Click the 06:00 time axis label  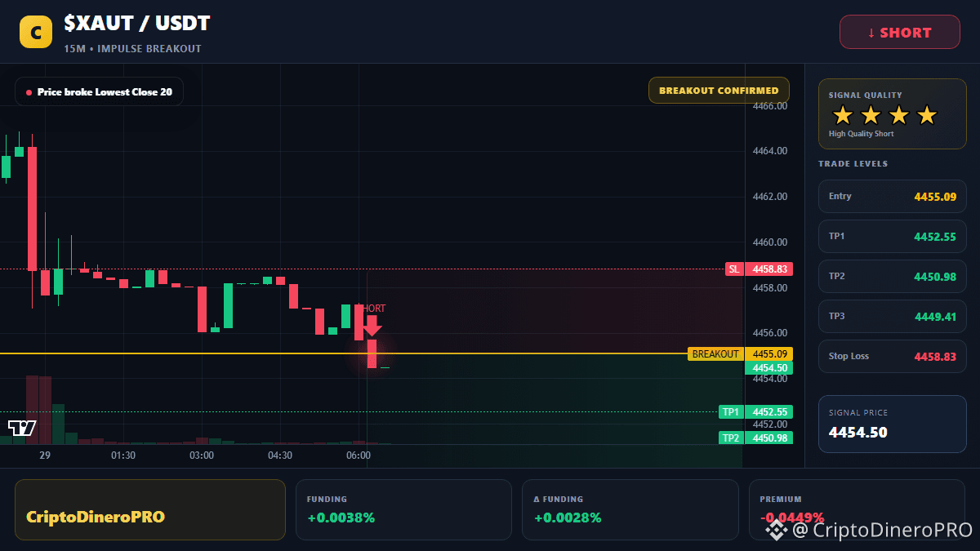[x=359, y=455]
